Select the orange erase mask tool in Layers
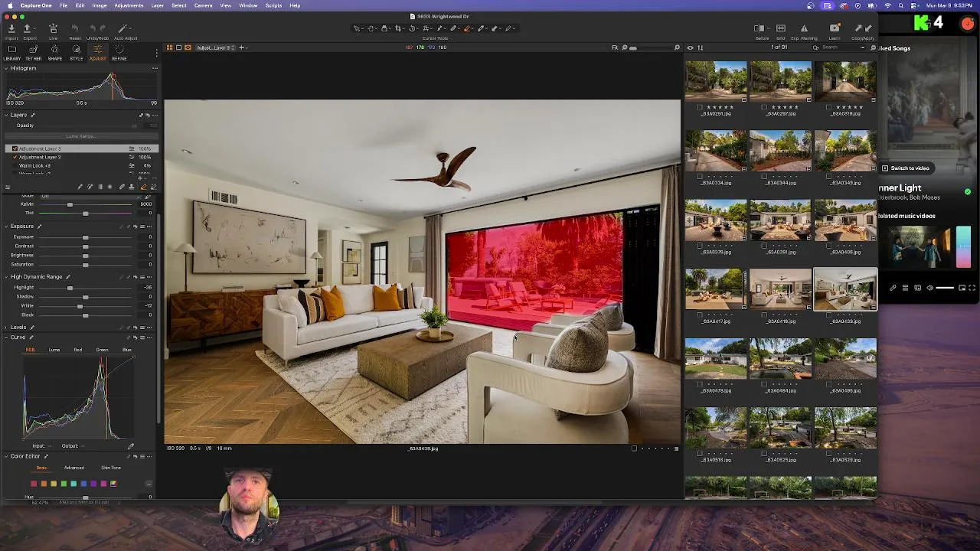 [x=143, y=187]
